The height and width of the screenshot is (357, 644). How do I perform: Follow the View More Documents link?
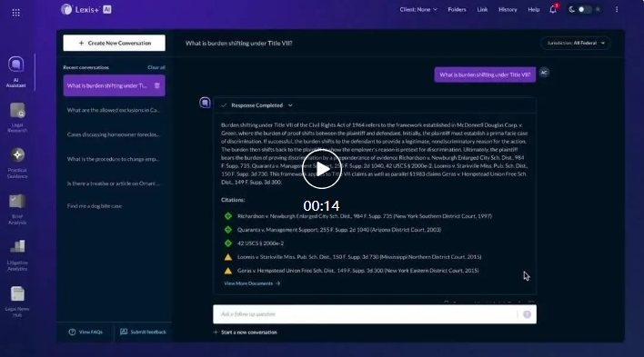coord(252,283)
